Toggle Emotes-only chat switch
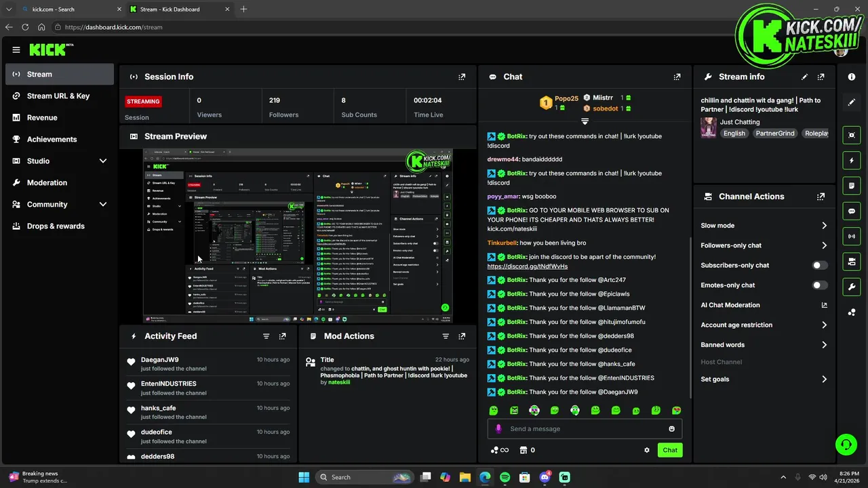The width and height of the screenshot is (868, 488). point(820,285)
